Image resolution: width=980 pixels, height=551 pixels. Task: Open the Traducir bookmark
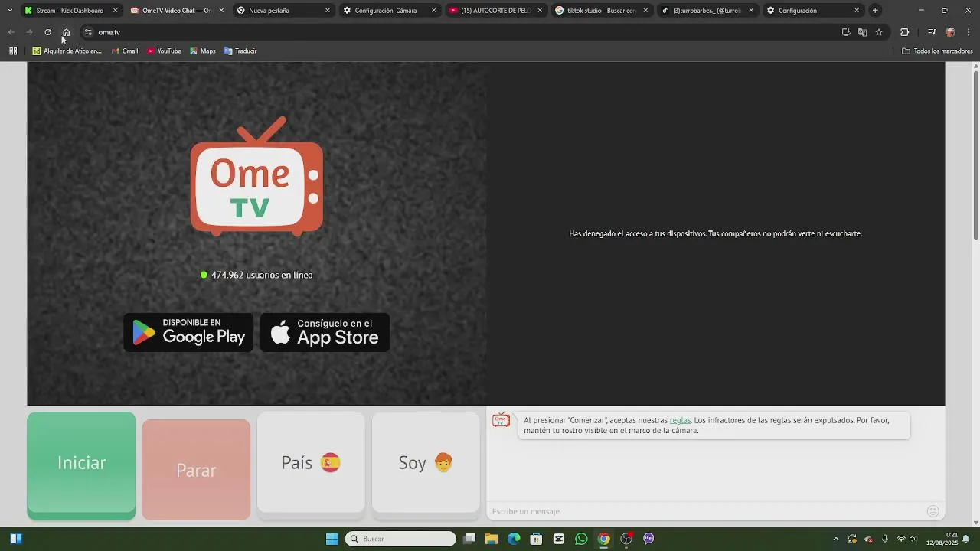240,51
